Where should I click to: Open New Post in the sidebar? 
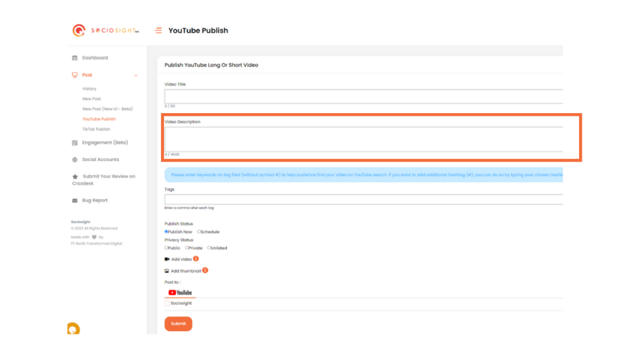coord(92,99)
